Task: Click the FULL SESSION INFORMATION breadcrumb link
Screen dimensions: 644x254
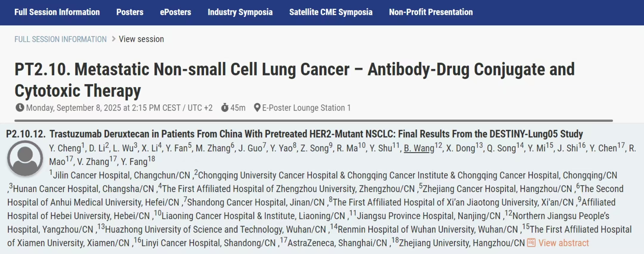Action: 61,39
